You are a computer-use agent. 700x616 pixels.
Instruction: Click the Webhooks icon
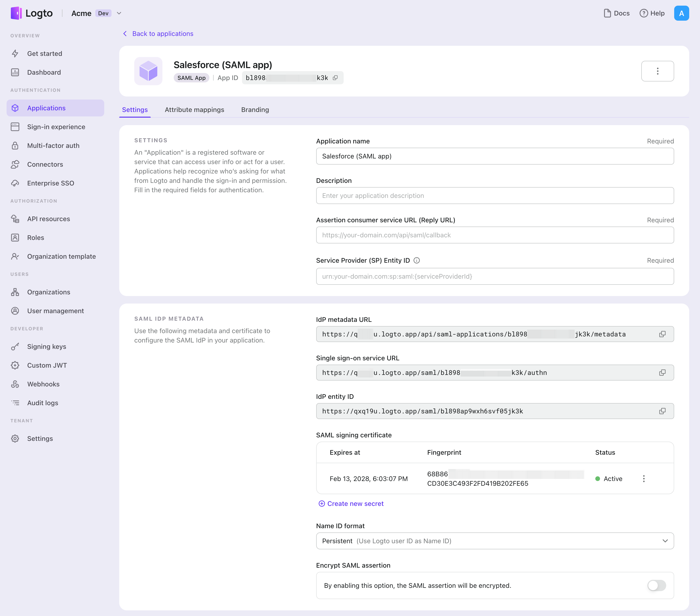coord(15,384)
